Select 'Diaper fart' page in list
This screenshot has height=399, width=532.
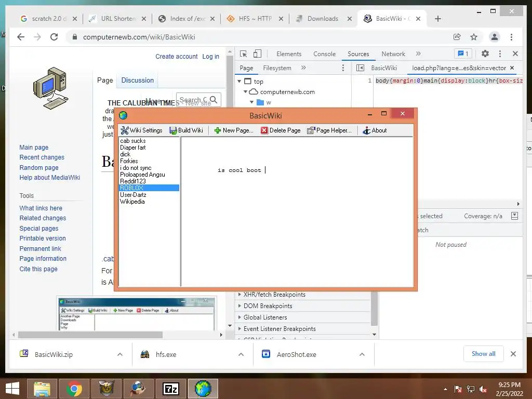coord(132,148)
